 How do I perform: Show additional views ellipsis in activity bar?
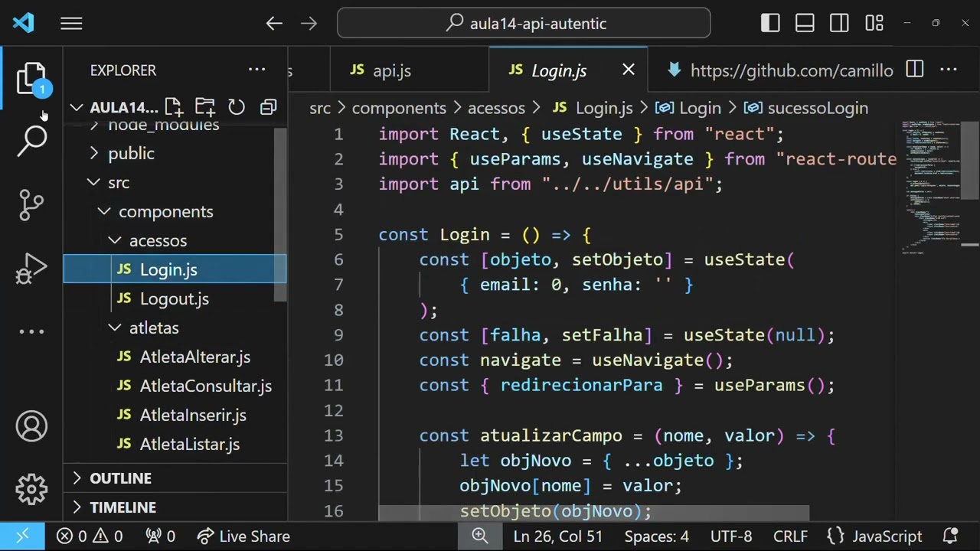pyautogui.click(x=31, y=331)
